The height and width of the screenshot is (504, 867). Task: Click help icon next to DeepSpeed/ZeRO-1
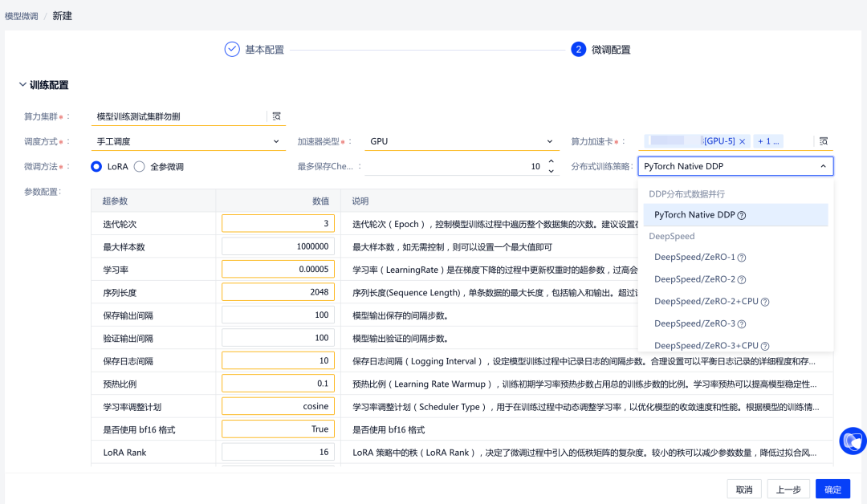tap(742, 258)
